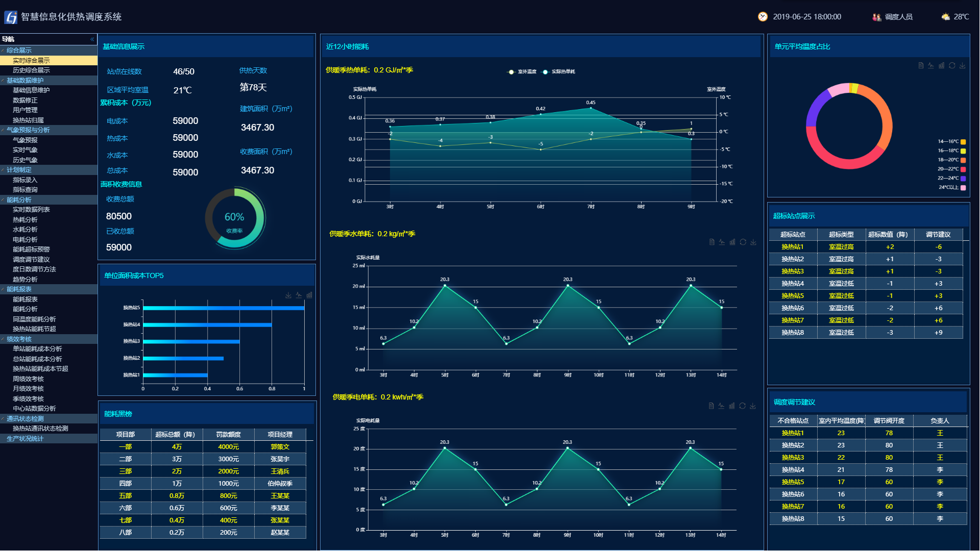Toggle 室外温度 legend series
The width and height of the screenshot is (980, 551).
(x=522, y=72)
